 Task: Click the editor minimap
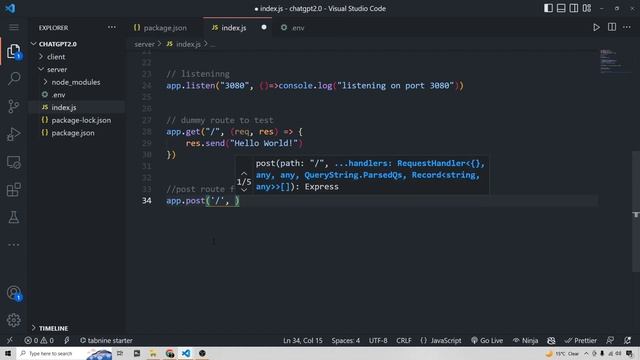614,61
